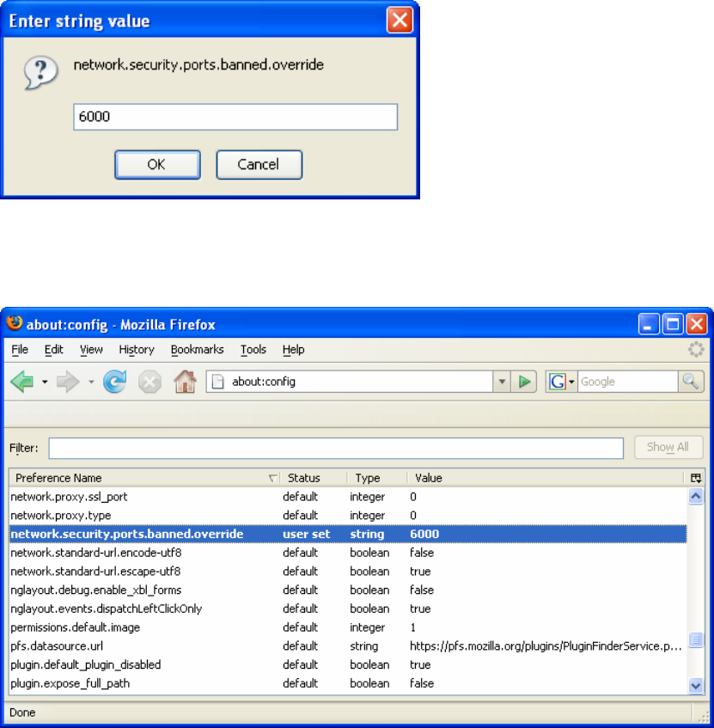This screenshot has width=714, height=728.
Task: Select nglayout.debug.enable_xbl_forms row
Action: coord(348,590)
